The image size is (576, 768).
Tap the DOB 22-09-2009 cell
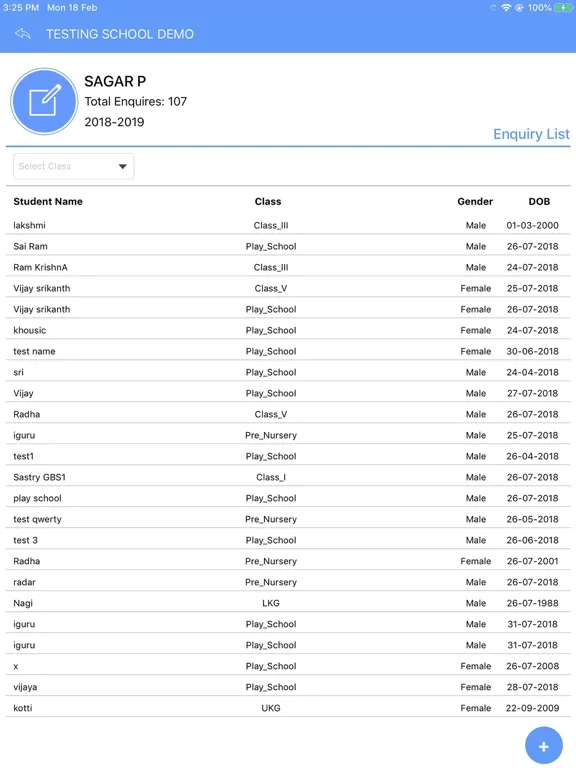point(532,708)
